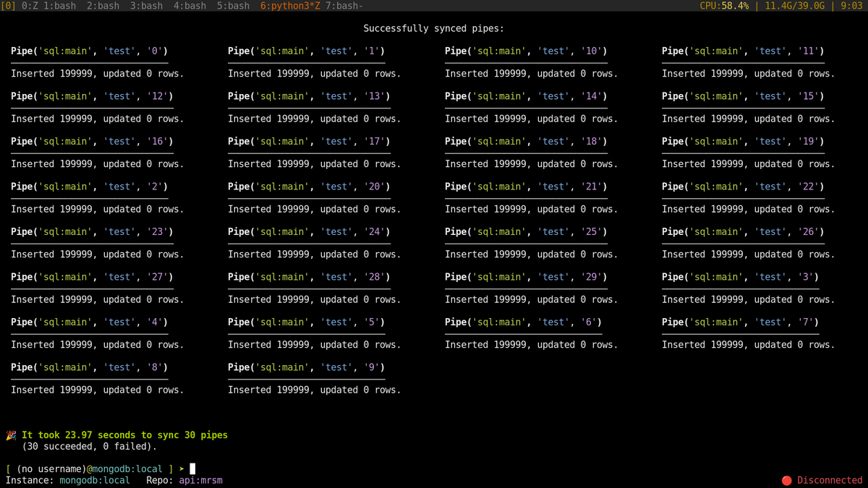Screen dimensions: 868x488
Task: Switch to tmux window 7:bash-
Action: click(x=344, y=6)
